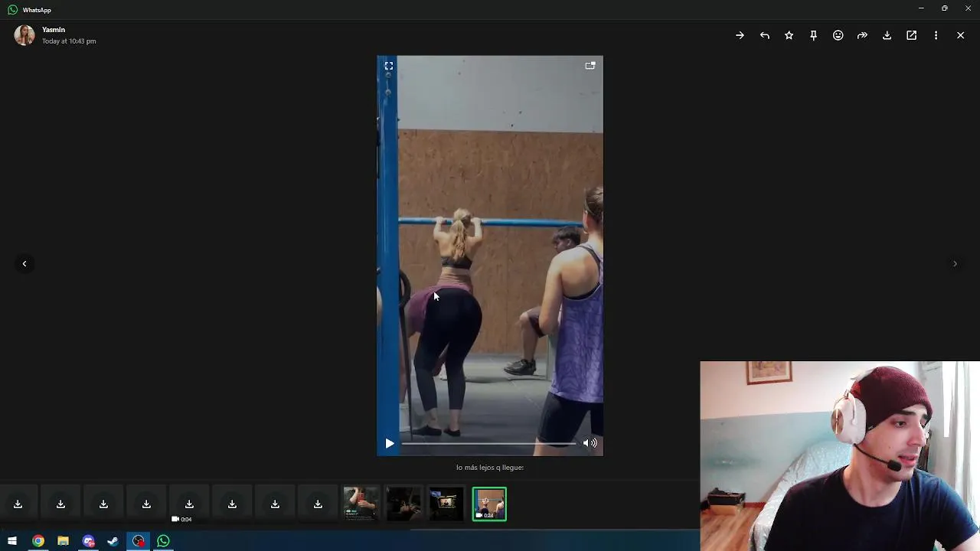Click the sender name Yasmin
980x551 pixels.
point(54,30)
